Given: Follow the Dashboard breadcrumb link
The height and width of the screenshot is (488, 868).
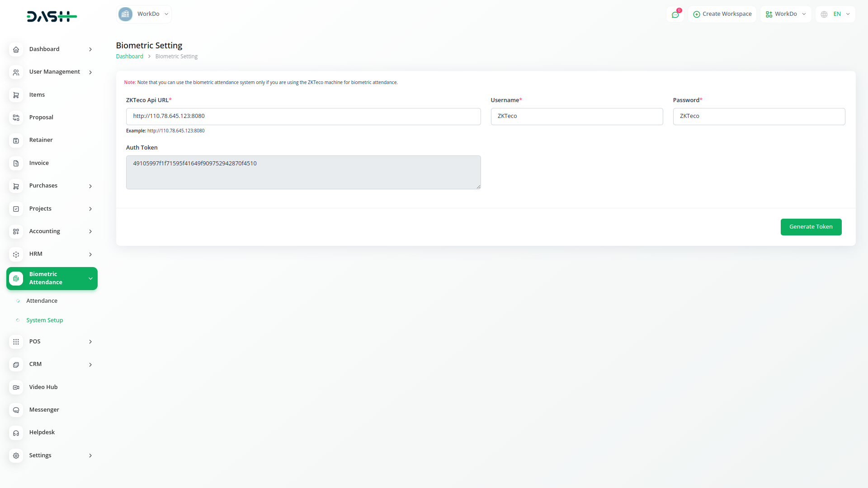Looking at the screenshot, I should point(129,56).
